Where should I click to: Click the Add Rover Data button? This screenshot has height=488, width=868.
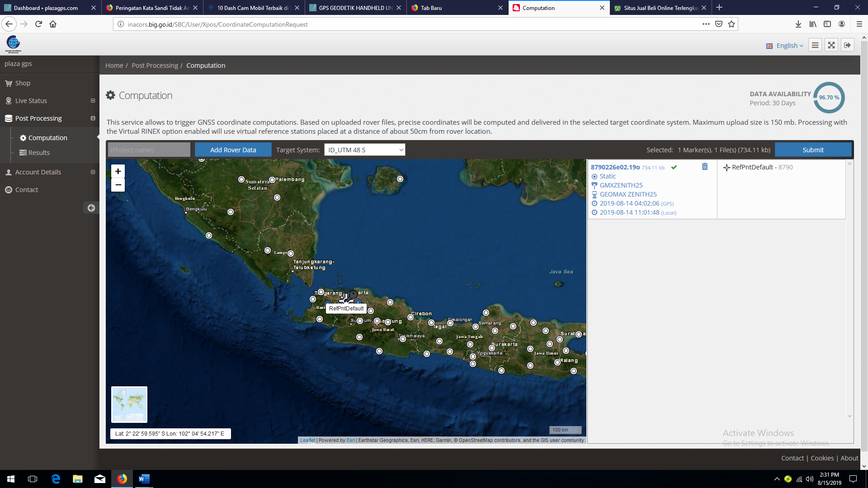coord(233,150)
